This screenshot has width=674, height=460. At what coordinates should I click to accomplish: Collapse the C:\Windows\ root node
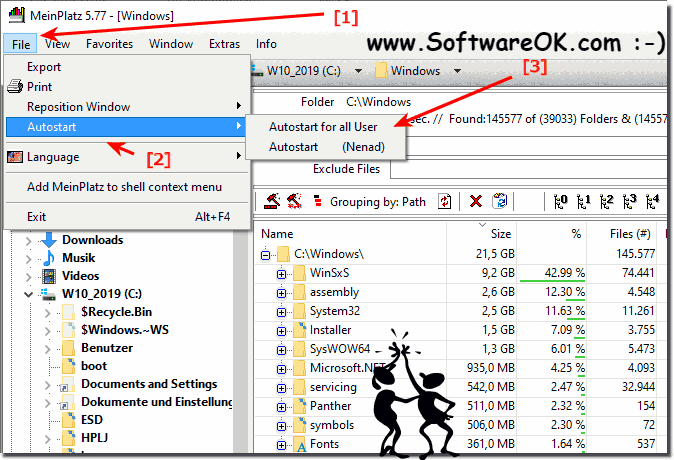pos(266,255)
